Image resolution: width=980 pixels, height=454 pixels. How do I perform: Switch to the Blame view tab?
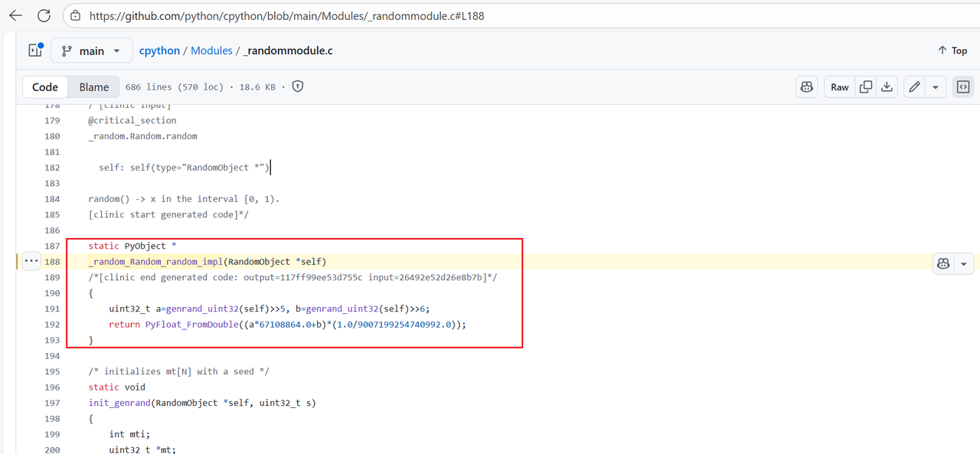point(94,87)
